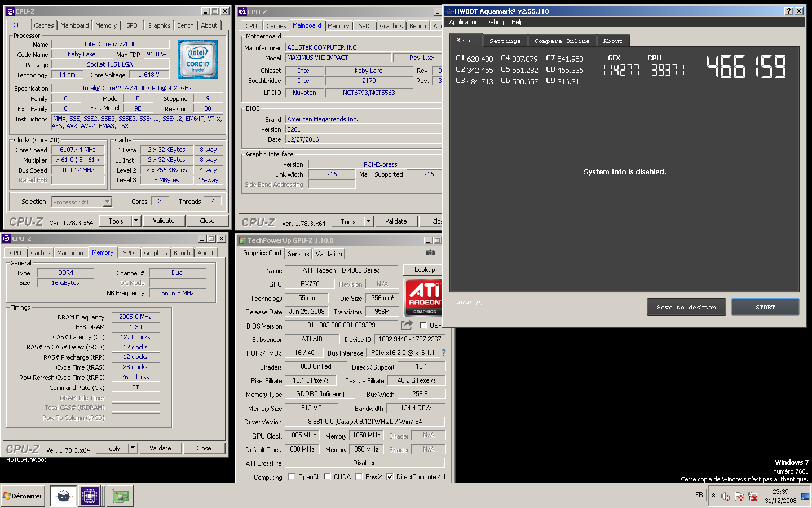Click Close in Memory CPU-Z window
Image resolution: width=812 pixels, height=508 pixels.
pyautogui.click(x=204, y=448)
